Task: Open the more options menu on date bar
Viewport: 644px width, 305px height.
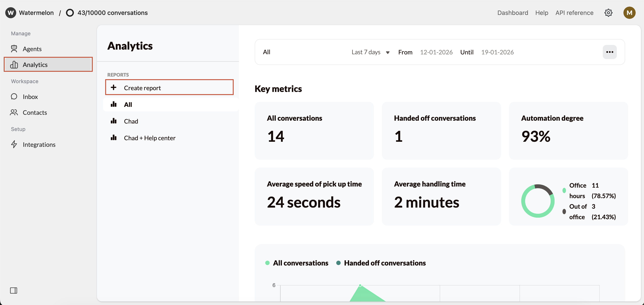Action: click(610, 52)
